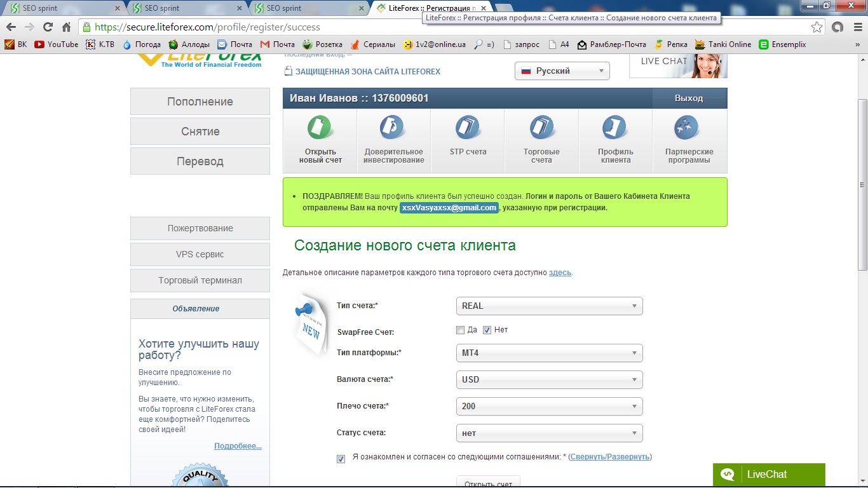Open the 'Торговый терминал' sidebar menu item
Image resolution: width=868 pixels, height=488 pixels.
(x=200, y=280)
